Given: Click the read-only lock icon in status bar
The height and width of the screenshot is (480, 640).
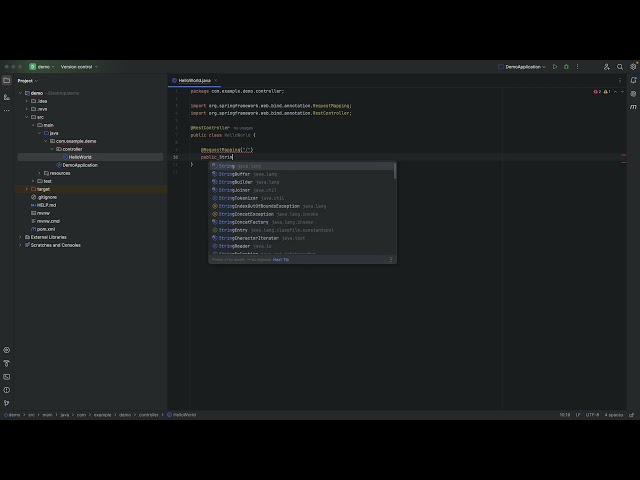Looking at the screenshot, I should pyautogui.click(x=631, y=415).
